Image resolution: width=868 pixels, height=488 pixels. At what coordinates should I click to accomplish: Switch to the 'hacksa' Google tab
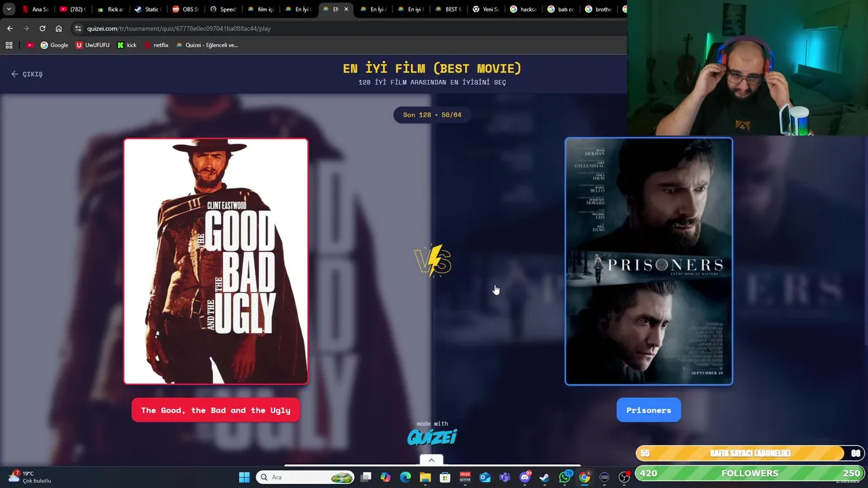point(523,9)
